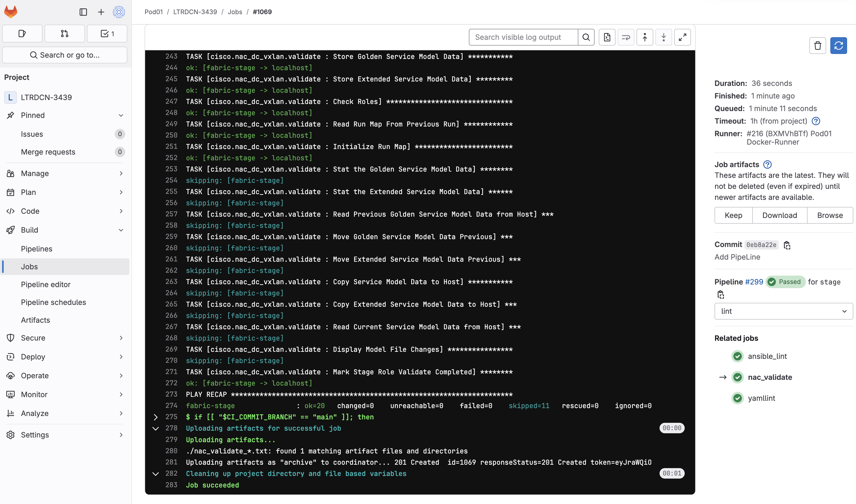Image resolution: width=856 pixels, height=504 pixels.
Task: Open the lint stage dropdown
Action: (x=783, y=311)
